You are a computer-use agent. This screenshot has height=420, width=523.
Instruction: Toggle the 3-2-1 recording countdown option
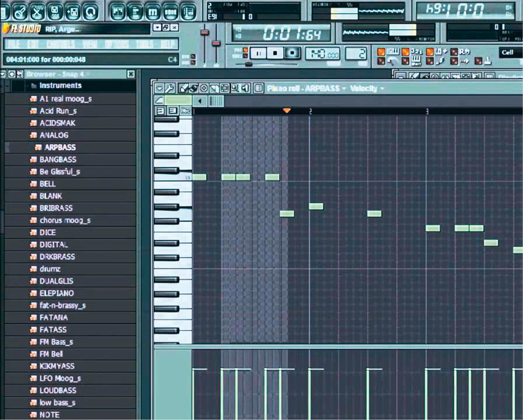click(x=406, y=52)
